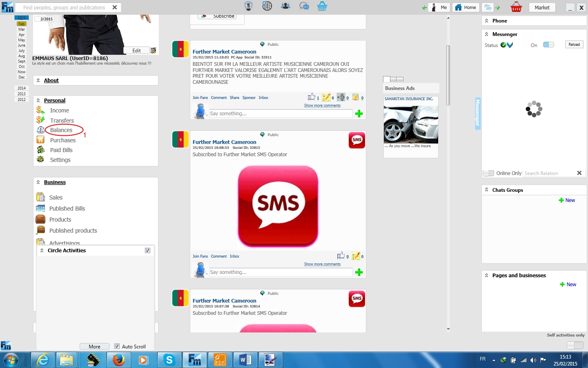Screen dimensions: 588x368
Task: Click the Income money icon
Action: [x=40, y=110]
